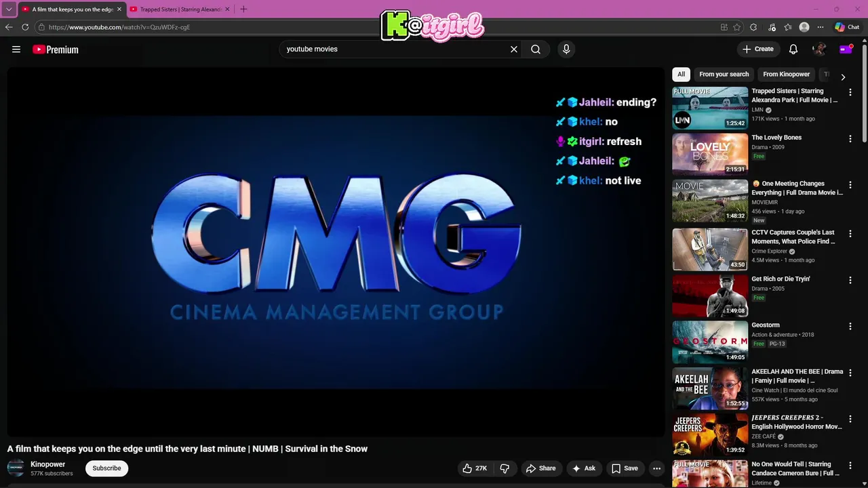Image resolution: width=868 pixels, height=488 pixels.
Task: Open browser extensions puzzle icon
Action: (753, 27)
